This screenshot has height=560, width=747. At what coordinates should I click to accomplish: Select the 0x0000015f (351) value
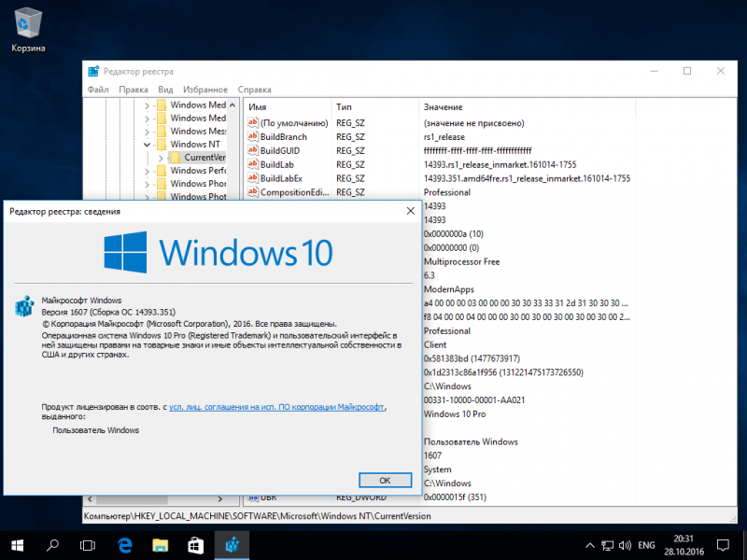click(455, 497)
